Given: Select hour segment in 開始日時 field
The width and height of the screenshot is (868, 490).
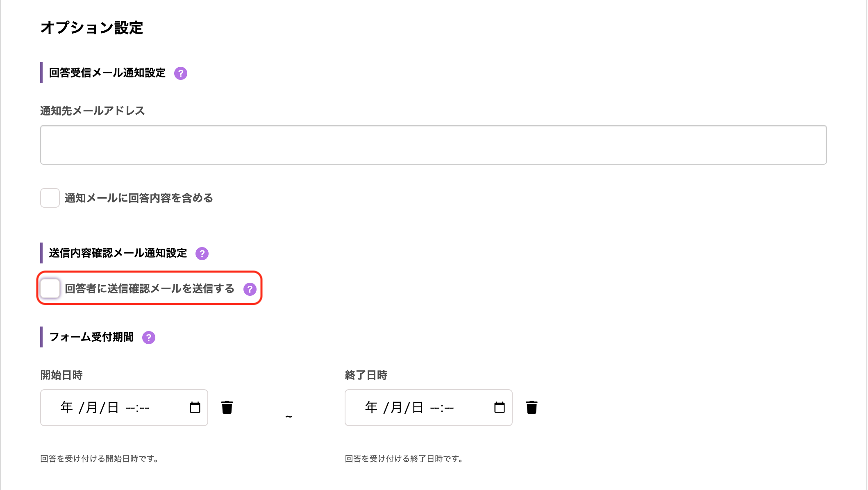Looking at the screenshot, I should click(130, 408).
